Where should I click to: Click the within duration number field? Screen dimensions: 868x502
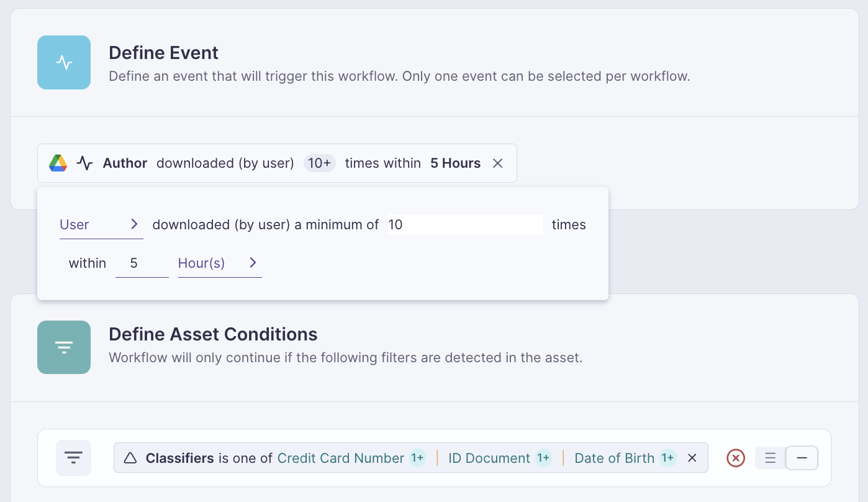click(x=142, y=263)
